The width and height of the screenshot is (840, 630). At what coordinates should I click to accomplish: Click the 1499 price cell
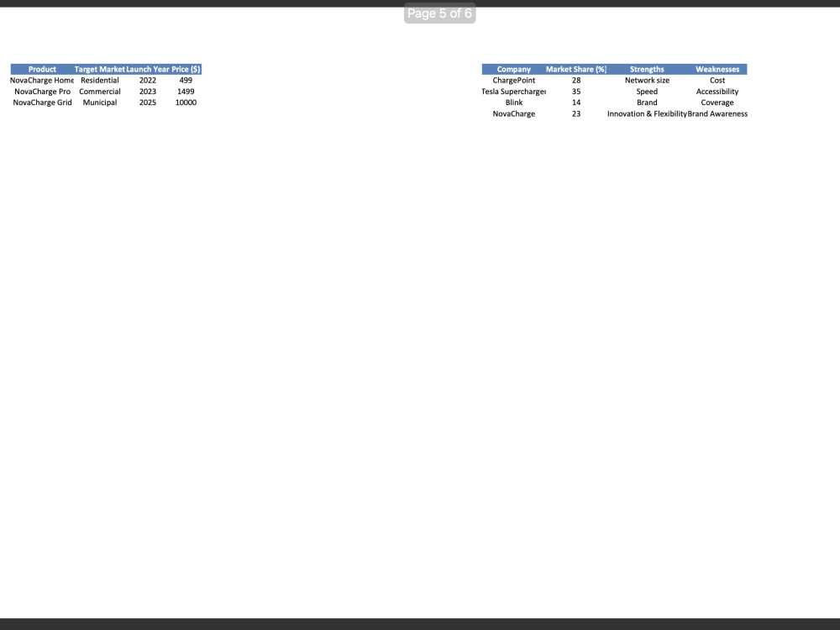(186, 92)
